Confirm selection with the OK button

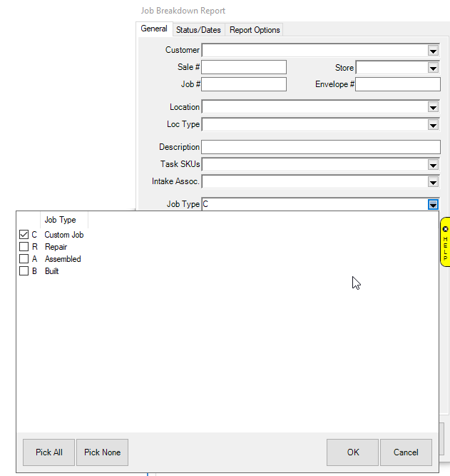coord(352,452)
